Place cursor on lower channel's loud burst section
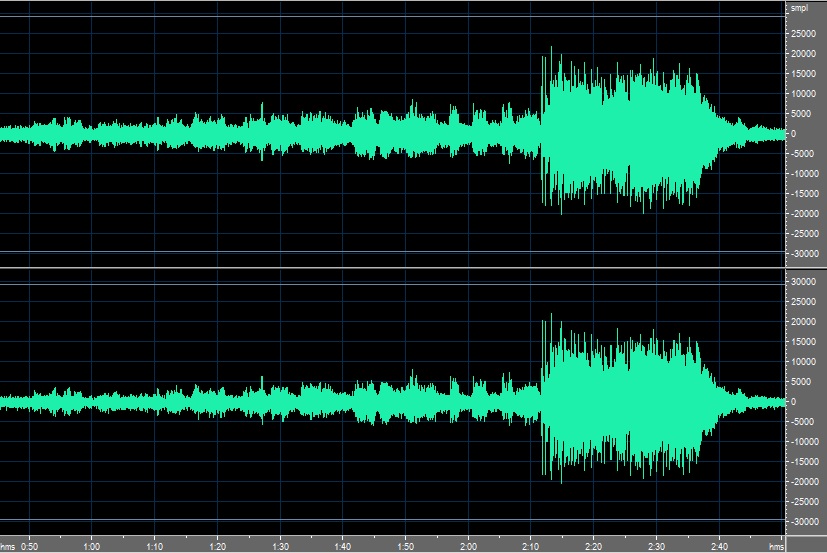Screen dimensions: 827x553 tap(625, 399)
